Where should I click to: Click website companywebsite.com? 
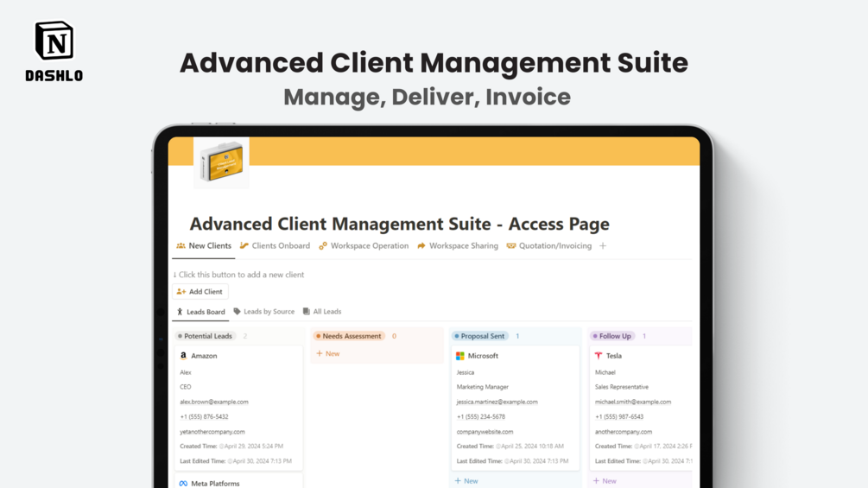click(485, 432)
